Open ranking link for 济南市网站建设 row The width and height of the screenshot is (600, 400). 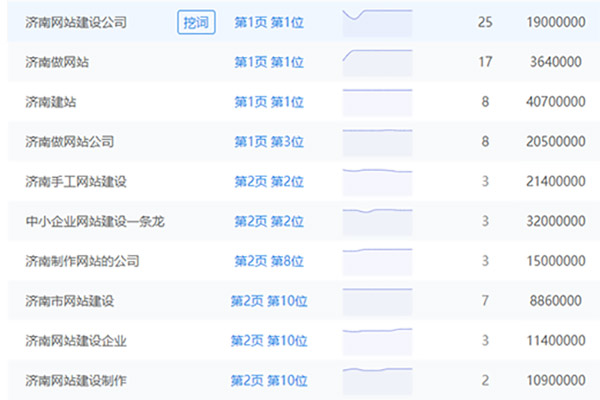(x=269, y=301)
